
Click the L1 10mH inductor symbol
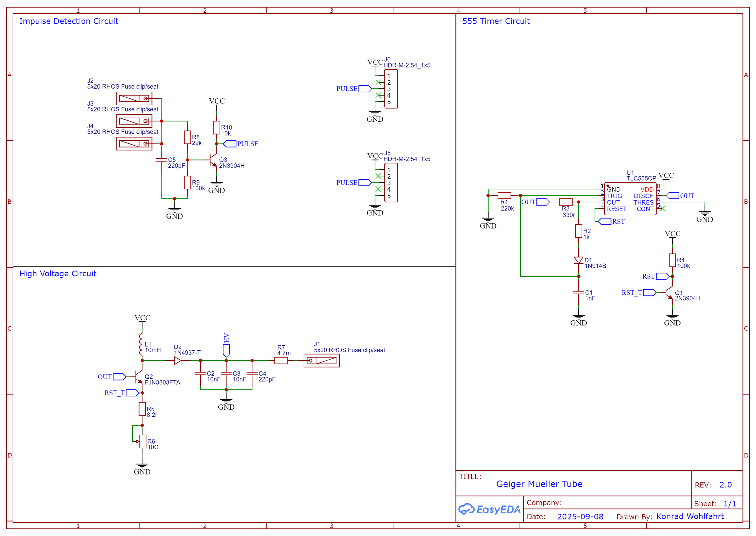click(x=141, y=345)
